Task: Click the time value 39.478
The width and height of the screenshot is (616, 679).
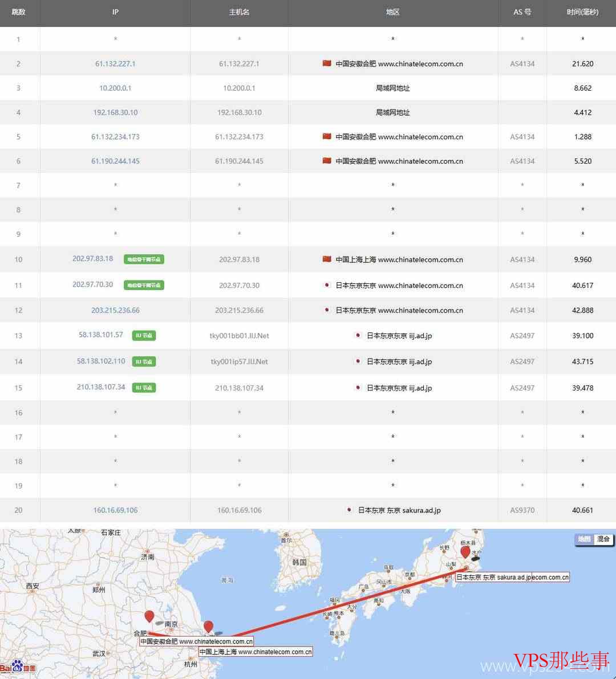Action: (x=582, y=388)
